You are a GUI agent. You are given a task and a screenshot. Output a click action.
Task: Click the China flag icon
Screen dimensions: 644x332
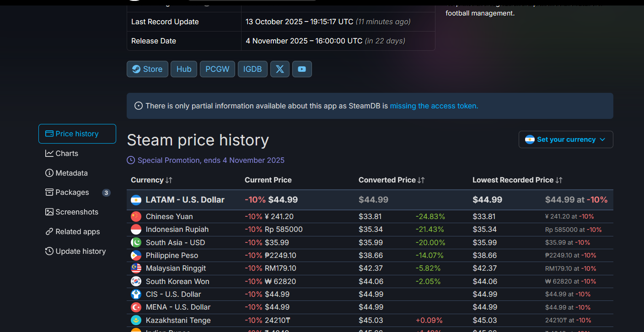[x=136, y=216]
